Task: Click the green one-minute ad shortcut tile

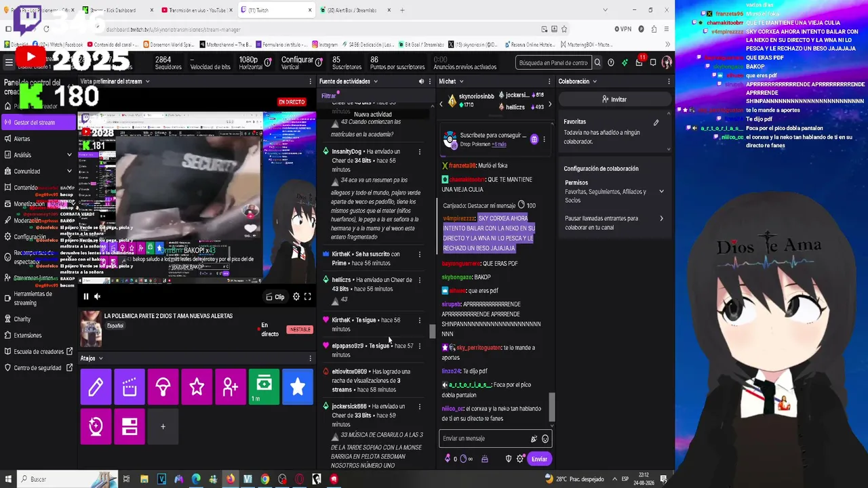Action: pos(264,386)
